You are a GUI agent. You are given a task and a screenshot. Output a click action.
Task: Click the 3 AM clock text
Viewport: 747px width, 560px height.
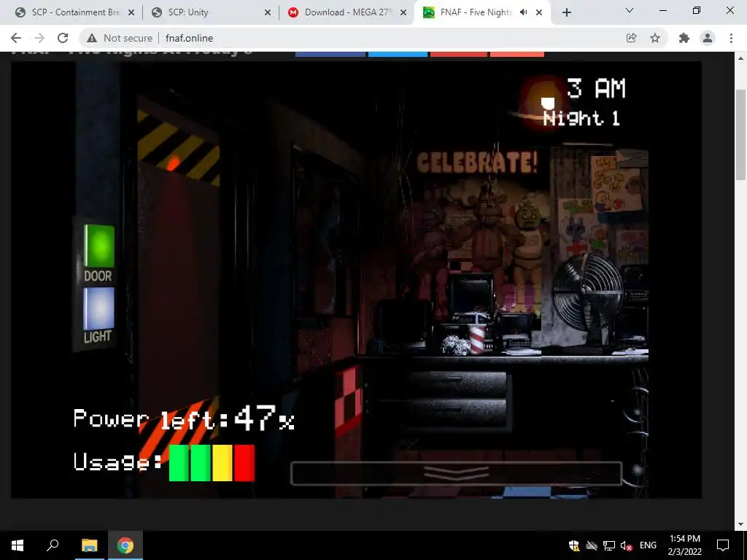[596, 89]
